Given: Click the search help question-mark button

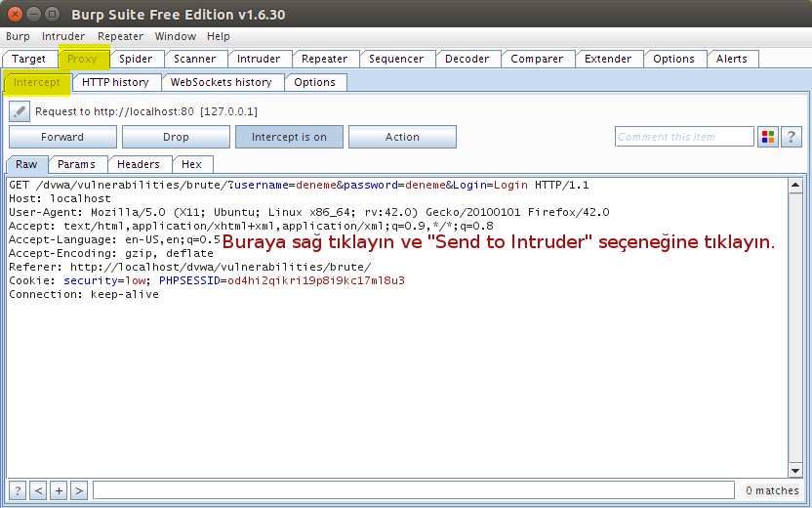Looking at the screenshot, I should pyautogui.click(x=18, y=490).
